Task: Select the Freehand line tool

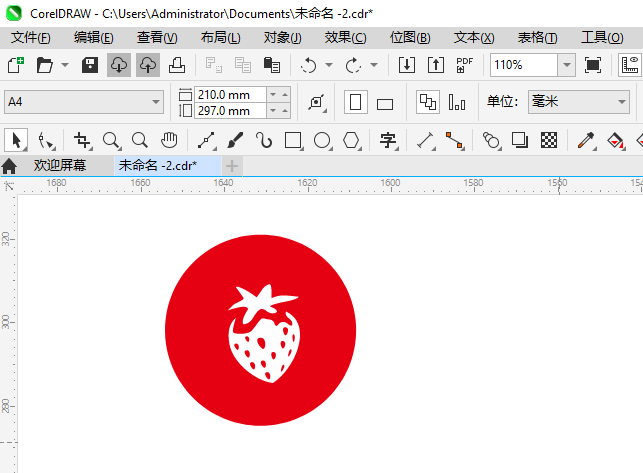Action: tap(207, 140)
